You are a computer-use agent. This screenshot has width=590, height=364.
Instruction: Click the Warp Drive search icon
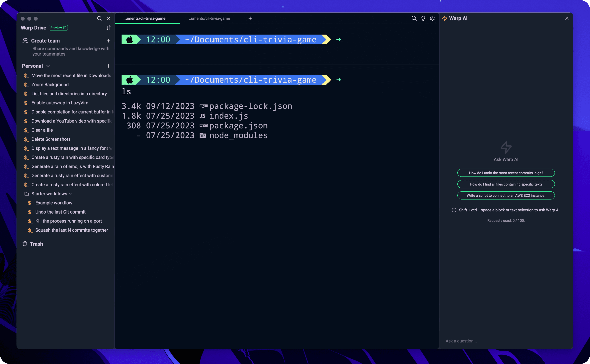coord(99,19)
